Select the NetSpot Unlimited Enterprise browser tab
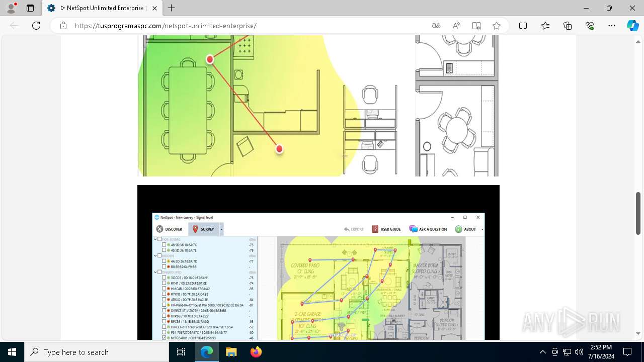 102,8
